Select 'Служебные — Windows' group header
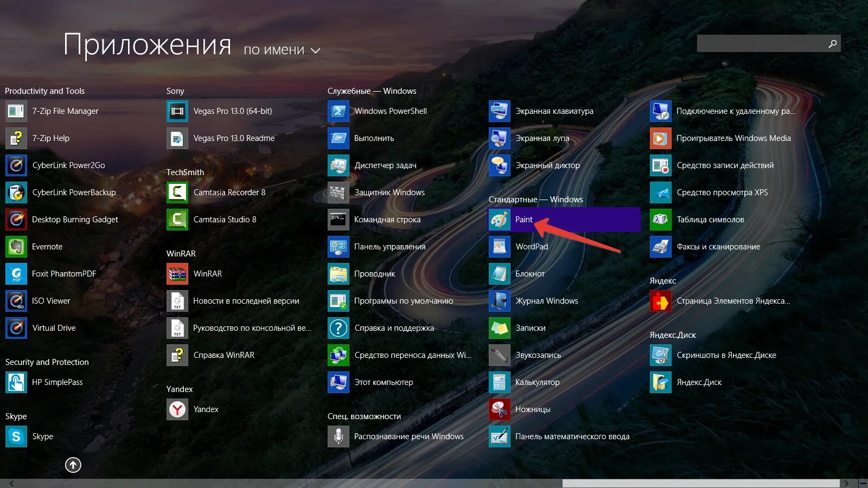This screenshot has width=868, height=488. pos(372,91)
